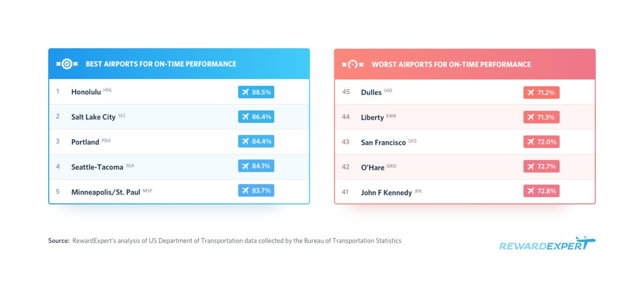
Task: Click the RewardExpert logo airplane
Action: (585, 242)
